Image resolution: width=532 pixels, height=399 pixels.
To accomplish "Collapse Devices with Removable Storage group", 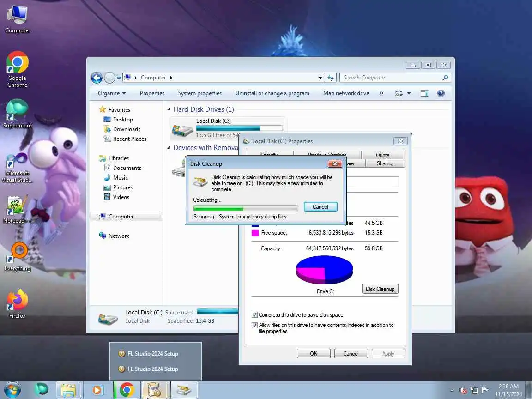I will tap(169, 148).
